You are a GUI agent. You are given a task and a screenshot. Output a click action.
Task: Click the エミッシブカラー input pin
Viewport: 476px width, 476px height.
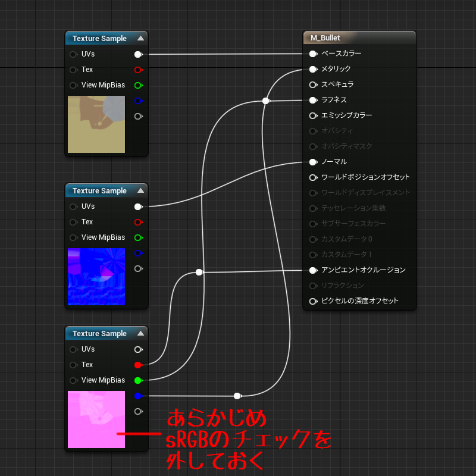click(314, 116)
